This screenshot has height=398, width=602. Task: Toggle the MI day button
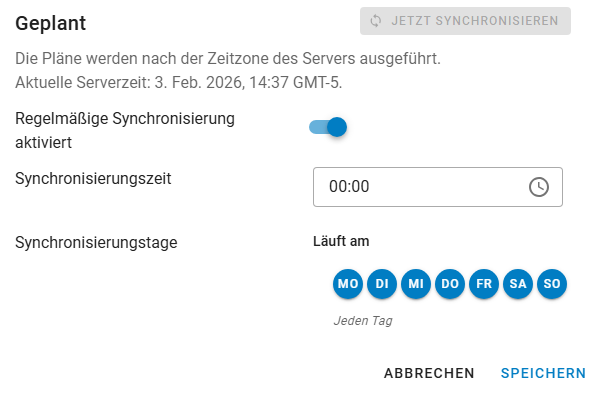416,284
